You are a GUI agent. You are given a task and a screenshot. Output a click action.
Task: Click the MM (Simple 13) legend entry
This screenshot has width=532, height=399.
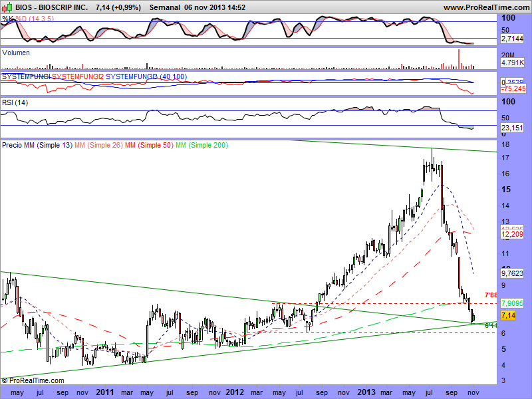(x=48, y=145)
